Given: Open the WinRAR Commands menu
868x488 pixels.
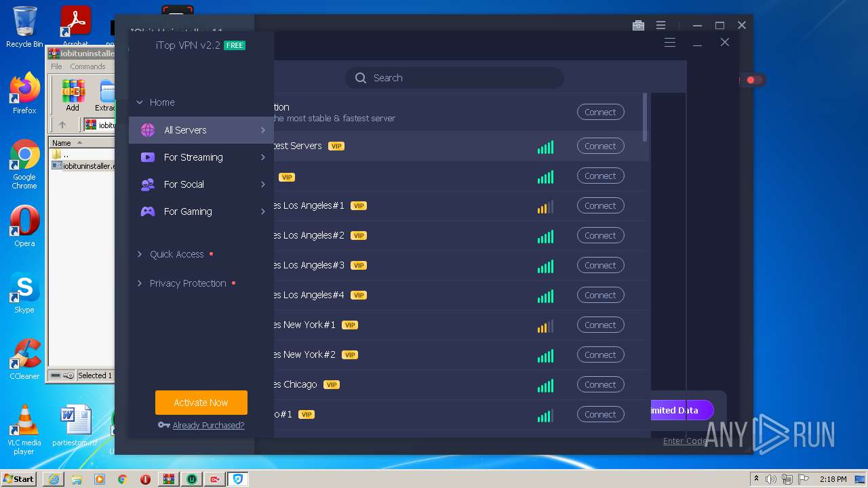Looking at the screenshot, I should click(87, 66).
